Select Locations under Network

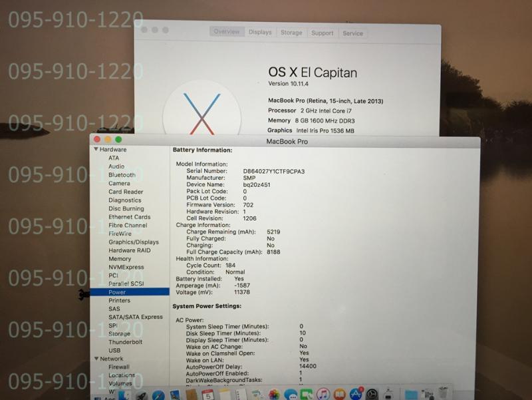point(122,375)
